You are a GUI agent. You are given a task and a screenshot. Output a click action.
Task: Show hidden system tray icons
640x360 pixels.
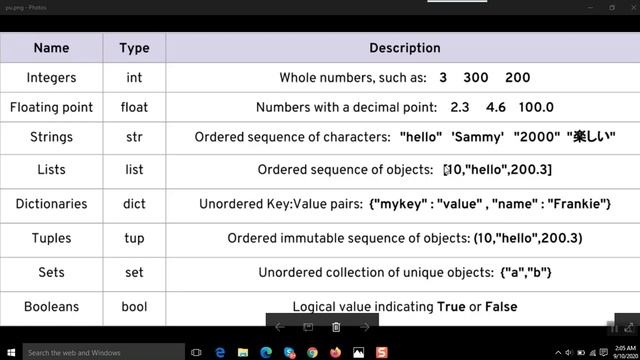(x=558, y=353)
